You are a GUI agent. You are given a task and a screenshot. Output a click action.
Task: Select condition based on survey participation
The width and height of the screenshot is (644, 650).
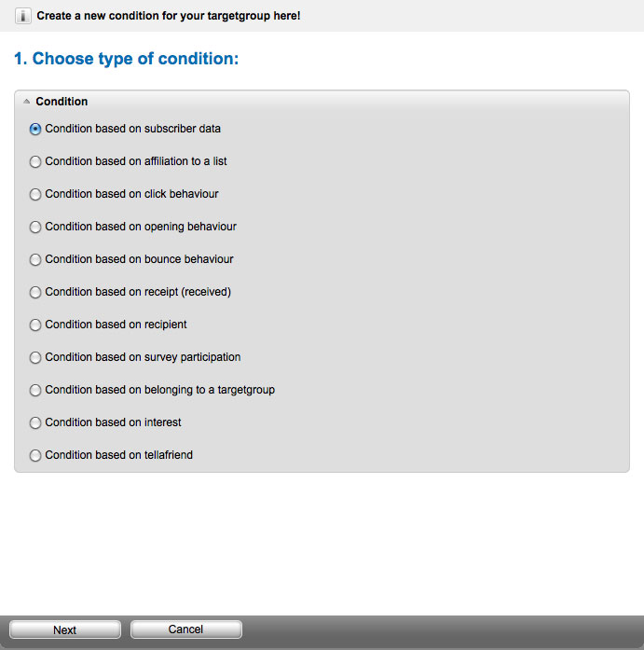[x=35, y=358]
